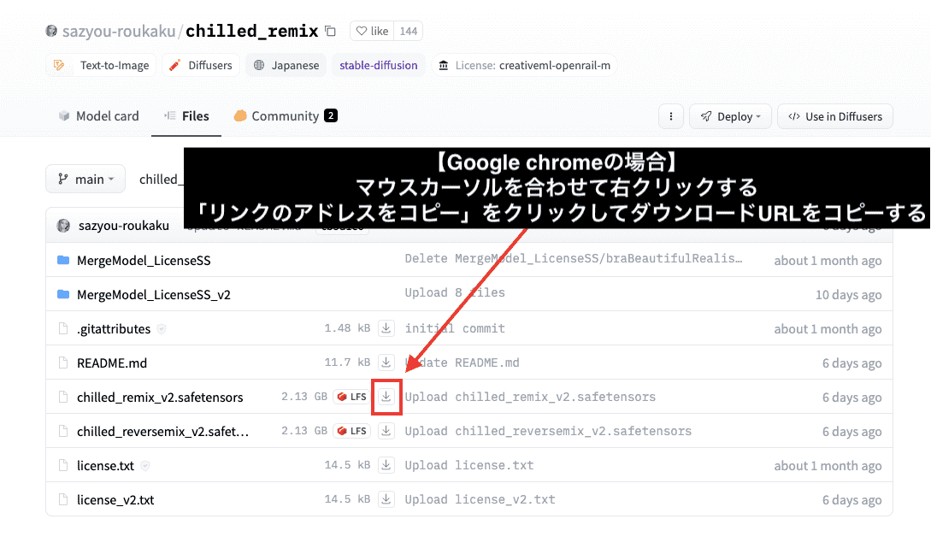This screenshot has width=931, height=560.
Task: Click the sazyou-roukaku avatar icon
Action: pos(51,30)
